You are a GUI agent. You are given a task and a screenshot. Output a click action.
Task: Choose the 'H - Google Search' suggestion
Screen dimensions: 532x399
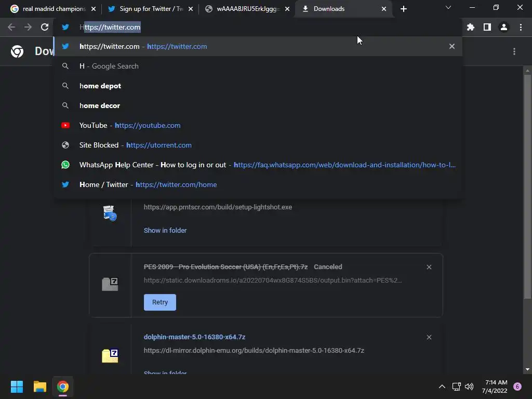[x=258, y=66]
